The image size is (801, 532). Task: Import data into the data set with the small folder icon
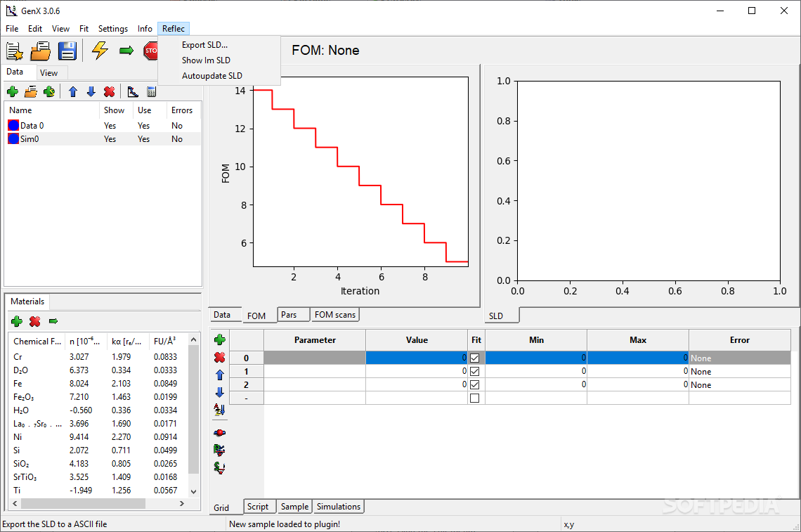31,91
